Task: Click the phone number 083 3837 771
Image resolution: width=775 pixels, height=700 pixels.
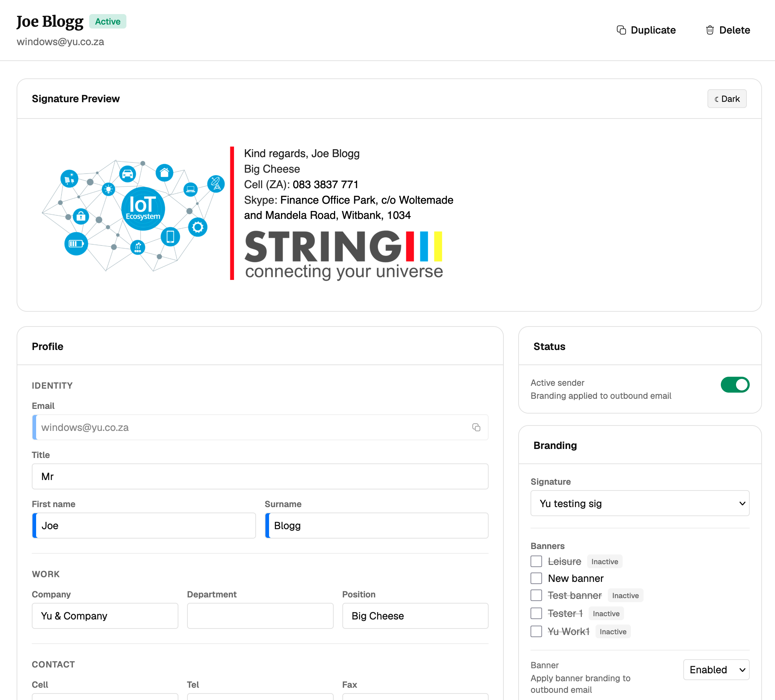Action: click(325, 185)
